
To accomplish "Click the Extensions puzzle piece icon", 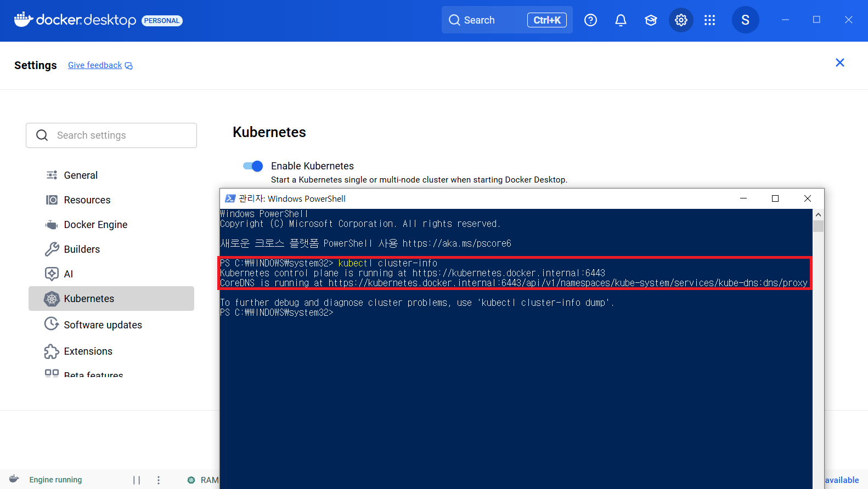I will [x=52, y=351].
